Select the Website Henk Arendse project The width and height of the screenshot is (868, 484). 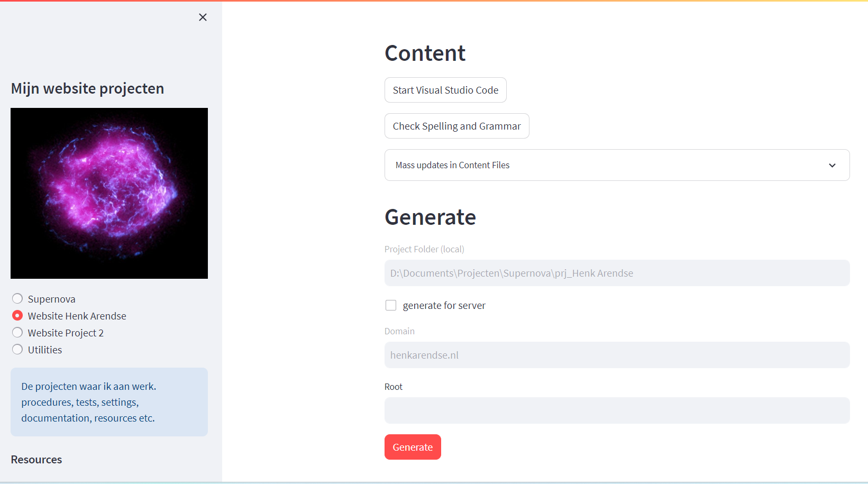[17, 315]
